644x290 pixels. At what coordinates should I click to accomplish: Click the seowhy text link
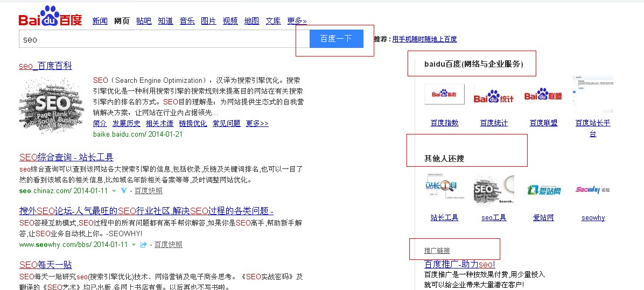pyautogui.click(x=593, y=218)
